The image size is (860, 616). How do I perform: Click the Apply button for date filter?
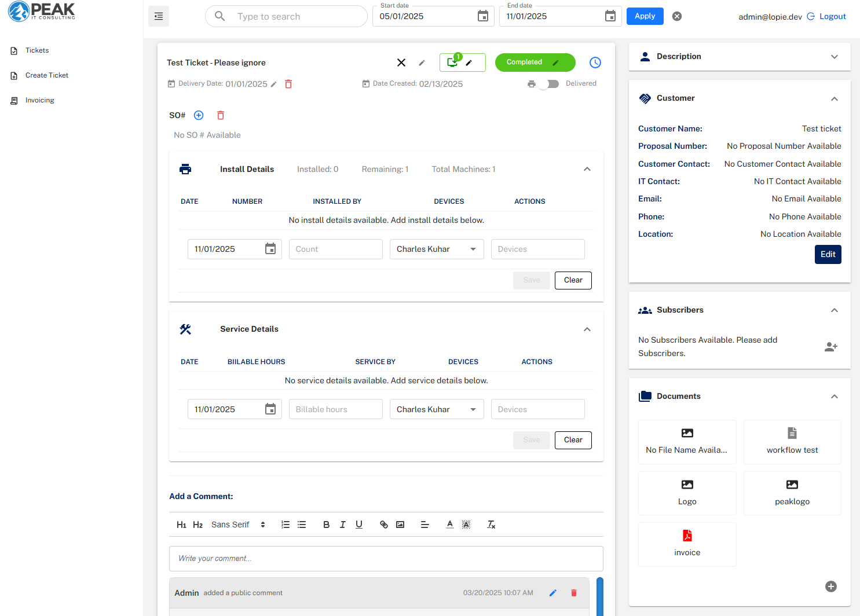[645, 16]
